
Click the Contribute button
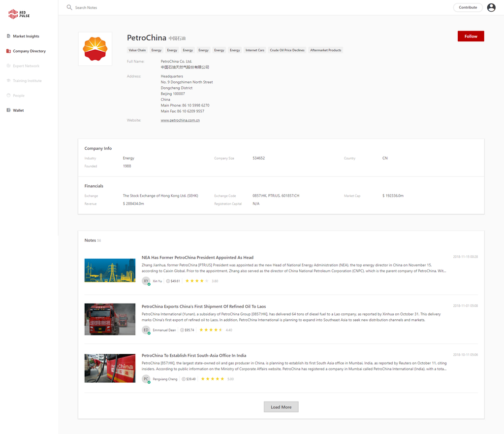pos(468,7)
